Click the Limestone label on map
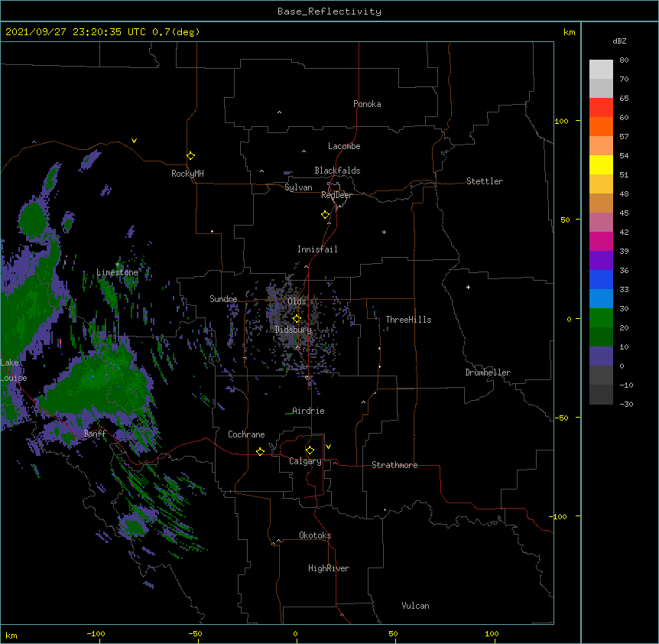The image size is (659, 644). click(117, 272)
